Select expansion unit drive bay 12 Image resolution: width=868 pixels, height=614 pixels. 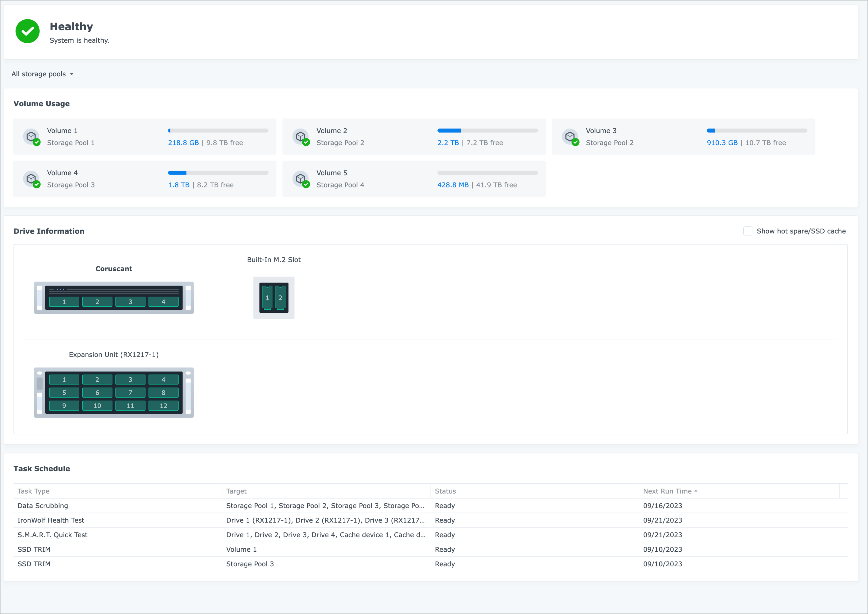pyautogui.click(x=163, y=406)
